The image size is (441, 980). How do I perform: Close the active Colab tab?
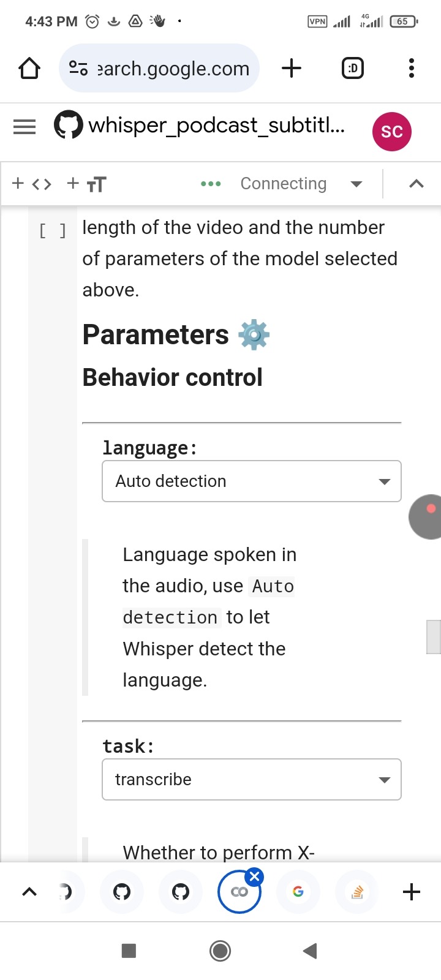click(x=255, y=876)
